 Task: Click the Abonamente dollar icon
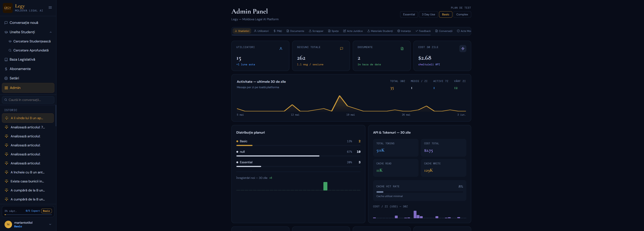pyautogui.click(x=6, y=69)
